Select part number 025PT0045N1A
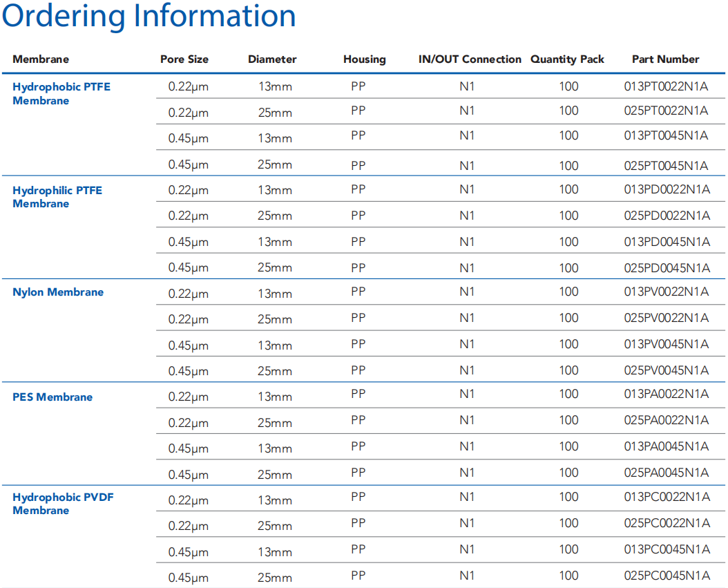Screen dimensions: 728x588 pyautogui.click(x=667, y=166)
